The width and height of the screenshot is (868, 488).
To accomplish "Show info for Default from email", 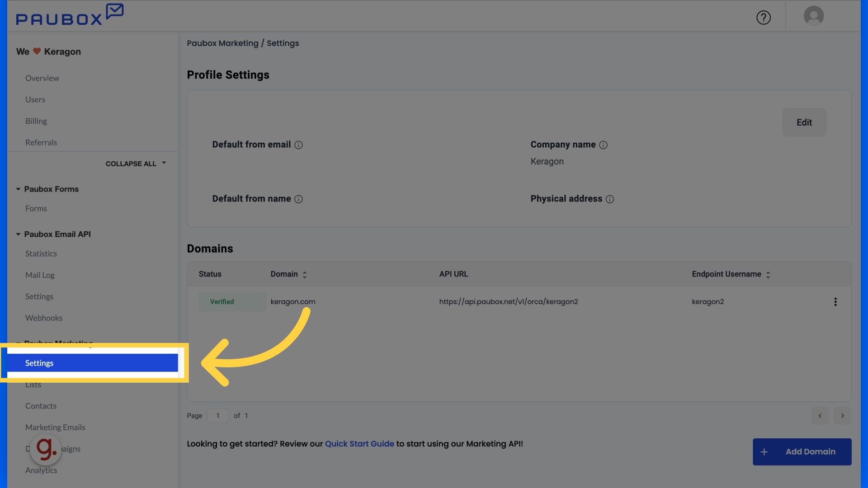I will [298, 145].
